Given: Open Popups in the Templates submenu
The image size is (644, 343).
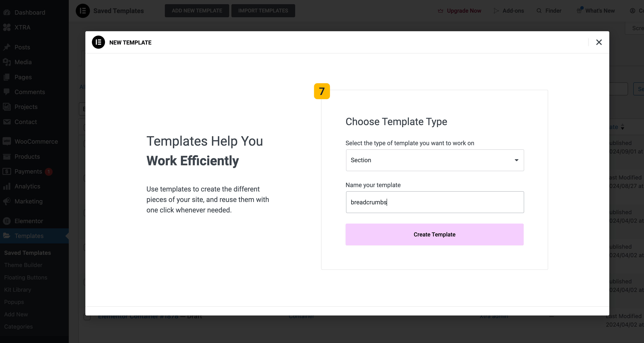Looking at the screenshot, I should point(14,302).
